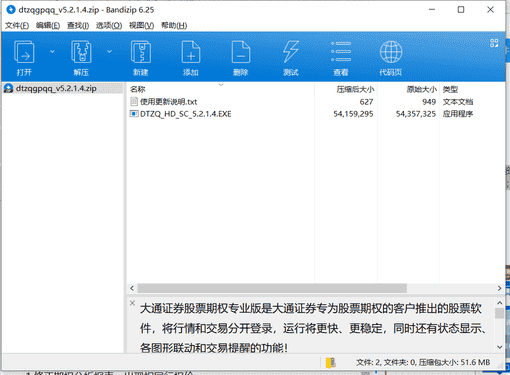Screen dimensions: 510x375
Task: Click the 627 compressed size cell
Action: [x=366, y=102]
